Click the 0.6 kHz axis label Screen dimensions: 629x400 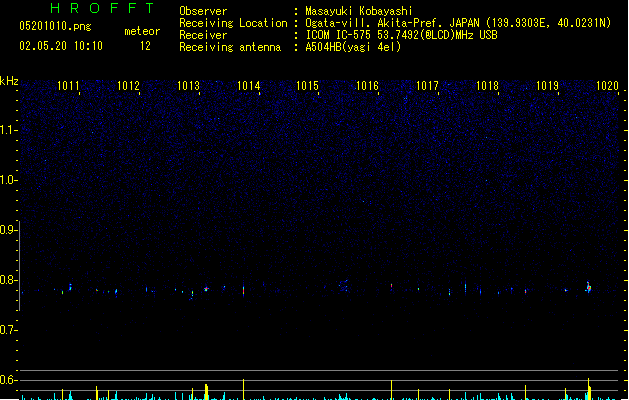tap(8, 380)
